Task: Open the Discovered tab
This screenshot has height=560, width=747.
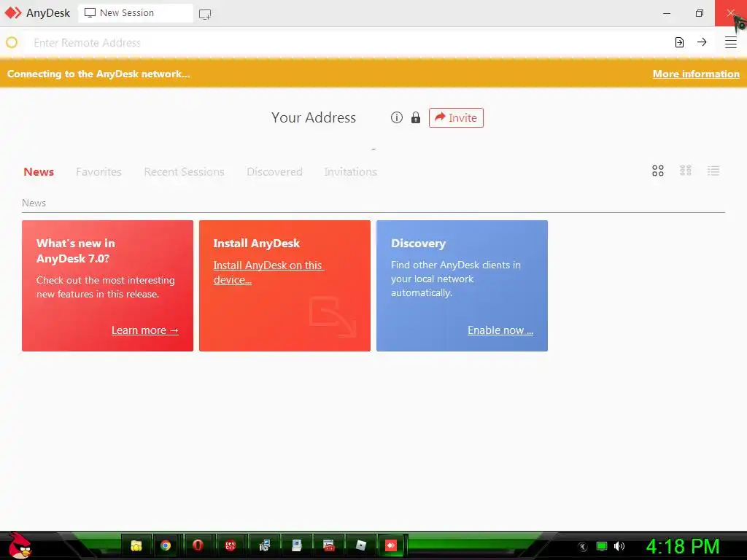Action: 274,172
